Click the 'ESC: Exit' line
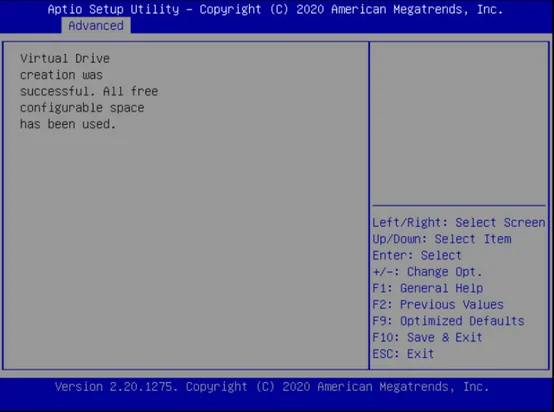The image size is (554, 412). pyautogui.click(x=403, y=354)
